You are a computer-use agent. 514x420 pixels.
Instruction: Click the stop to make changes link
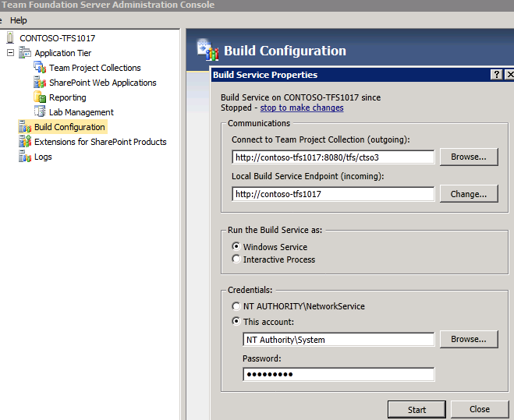click(x=302, y=108)
